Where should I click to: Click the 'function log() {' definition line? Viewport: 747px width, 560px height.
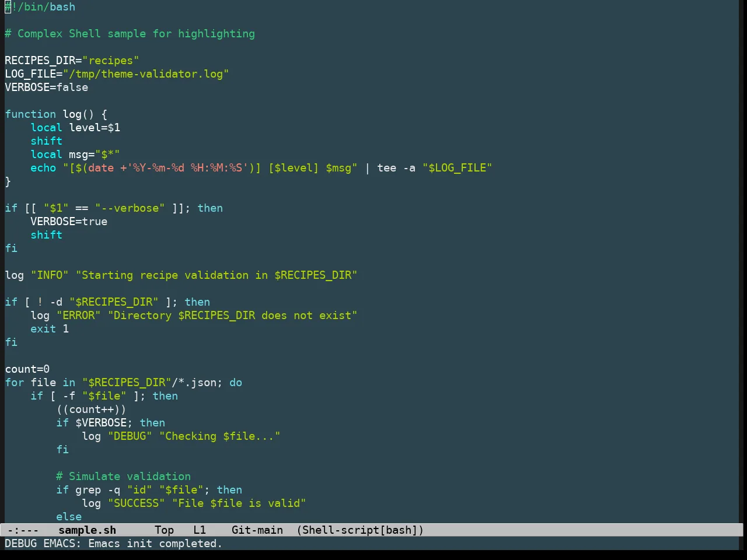coord(56,114)
